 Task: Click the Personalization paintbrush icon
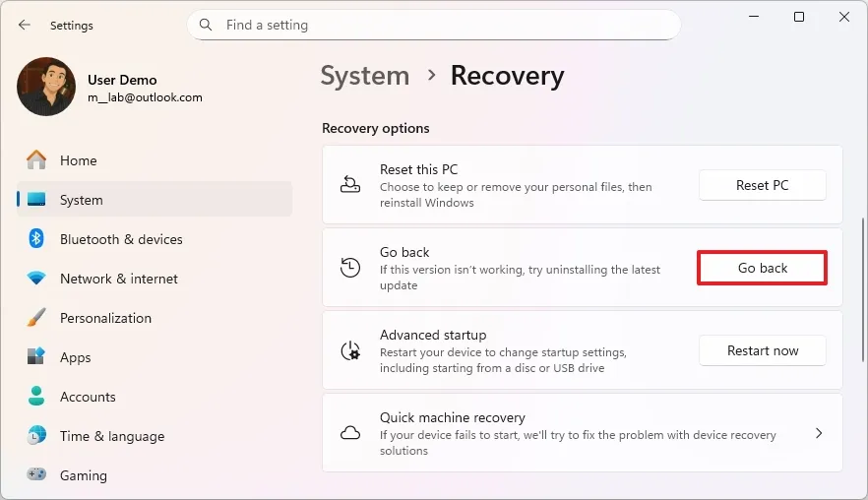(36, 318)
